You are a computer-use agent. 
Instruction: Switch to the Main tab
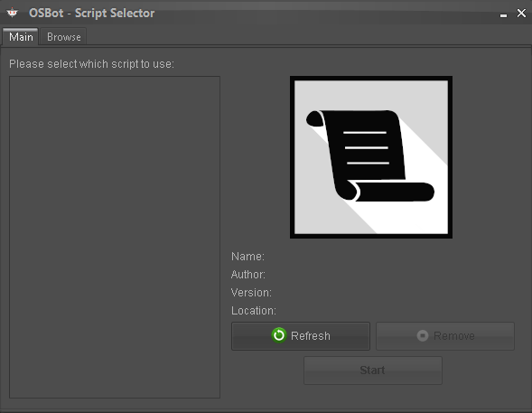click(x=21, y=37)
